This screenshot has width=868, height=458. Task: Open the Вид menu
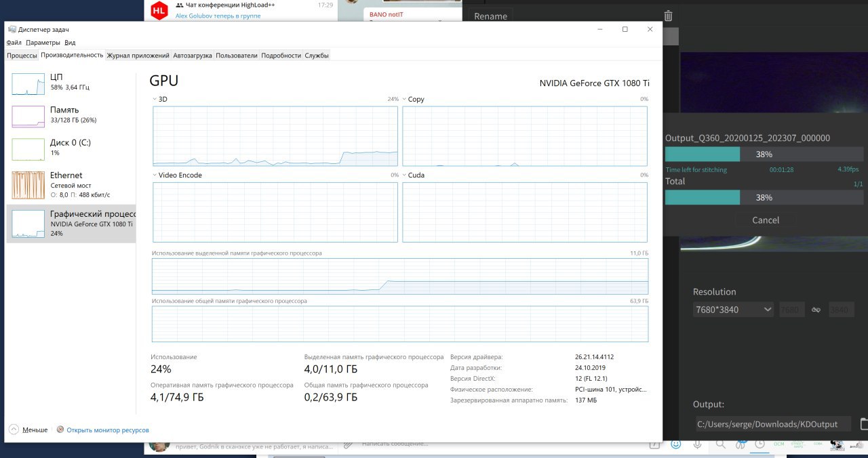(x=70, y=43)
